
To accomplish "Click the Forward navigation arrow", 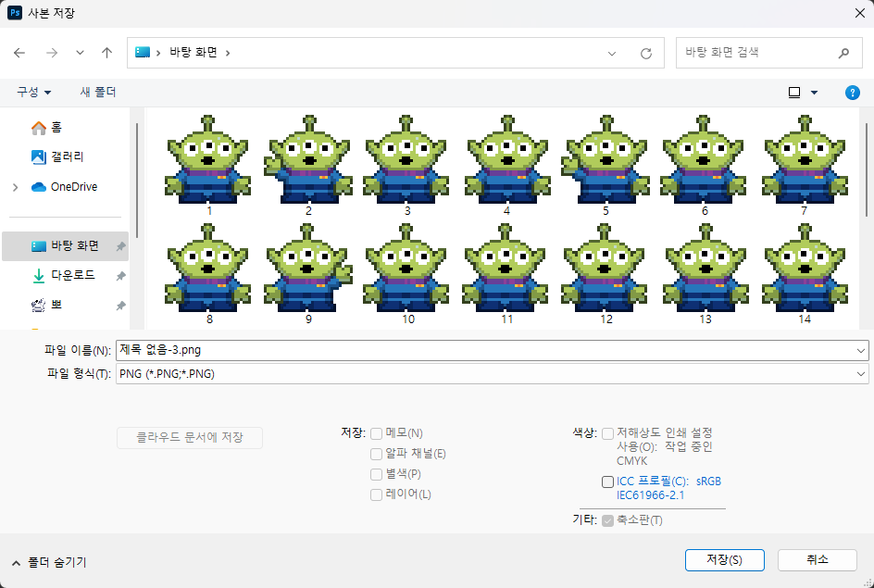I will [x=52, y=53].
